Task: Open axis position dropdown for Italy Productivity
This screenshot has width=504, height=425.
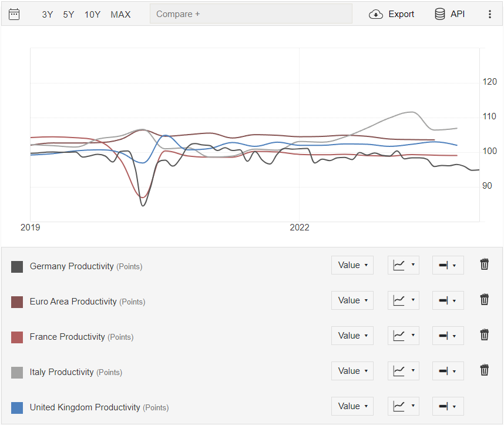Action: [x=448, y=371]
